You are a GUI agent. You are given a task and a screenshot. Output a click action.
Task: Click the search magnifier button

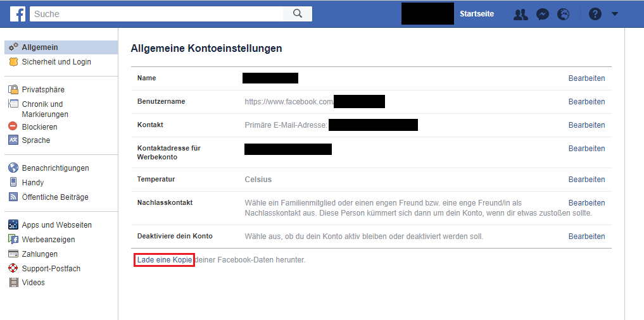coord(298,13)
